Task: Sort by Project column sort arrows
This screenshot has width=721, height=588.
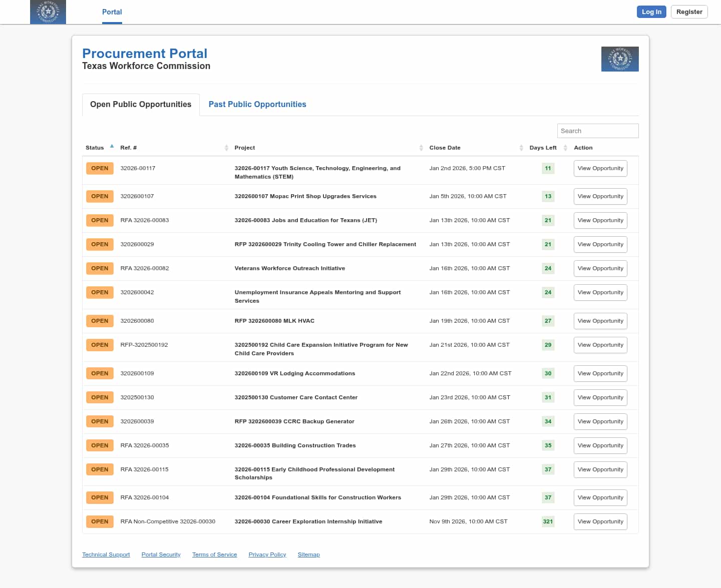Action: tap(421, 148)
